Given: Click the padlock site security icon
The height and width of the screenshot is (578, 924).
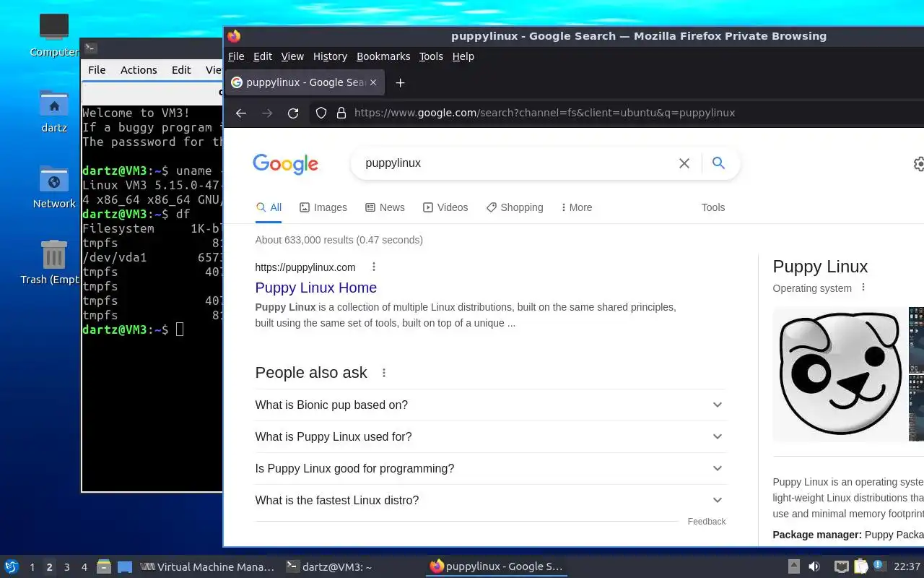Looking at the screenshot, I should (x=341, y=113).
